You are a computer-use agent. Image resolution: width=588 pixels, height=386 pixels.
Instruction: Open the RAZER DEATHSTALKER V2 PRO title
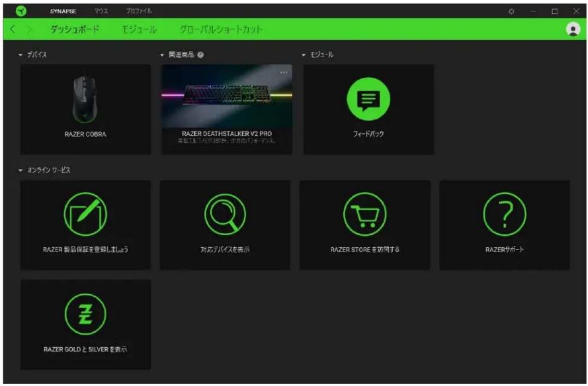click(227, 134)
